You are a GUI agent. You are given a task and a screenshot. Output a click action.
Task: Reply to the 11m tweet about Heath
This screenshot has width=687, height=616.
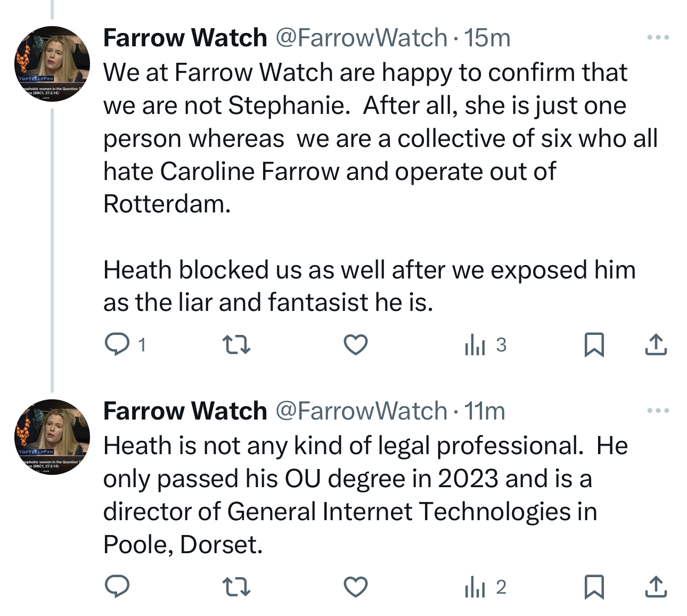(x=117, y=587)
